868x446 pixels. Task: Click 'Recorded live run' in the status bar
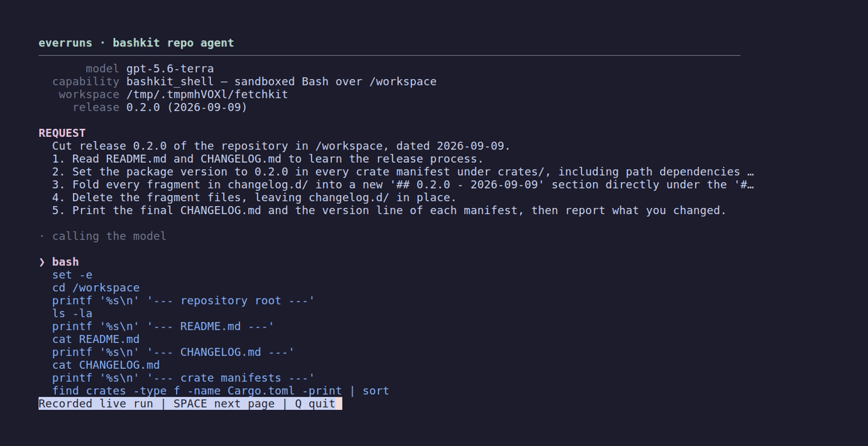[x=96, y=404]
